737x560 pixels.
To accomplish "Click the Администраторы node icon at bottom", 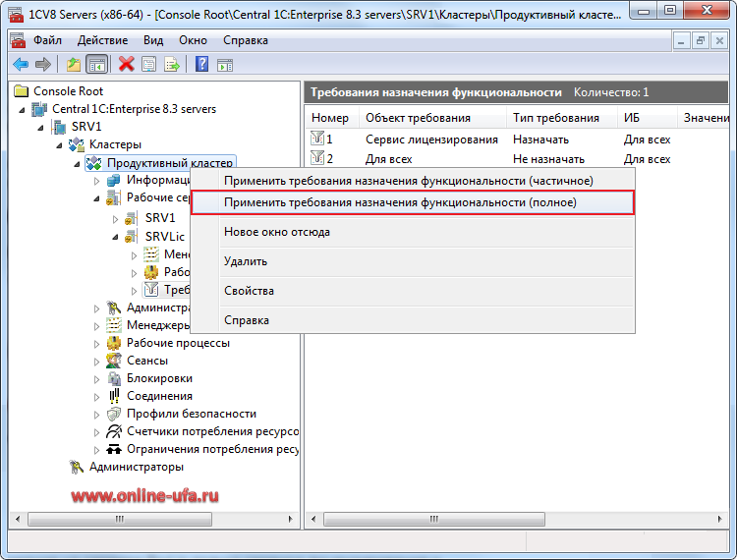I will click(x=76, y=467).
